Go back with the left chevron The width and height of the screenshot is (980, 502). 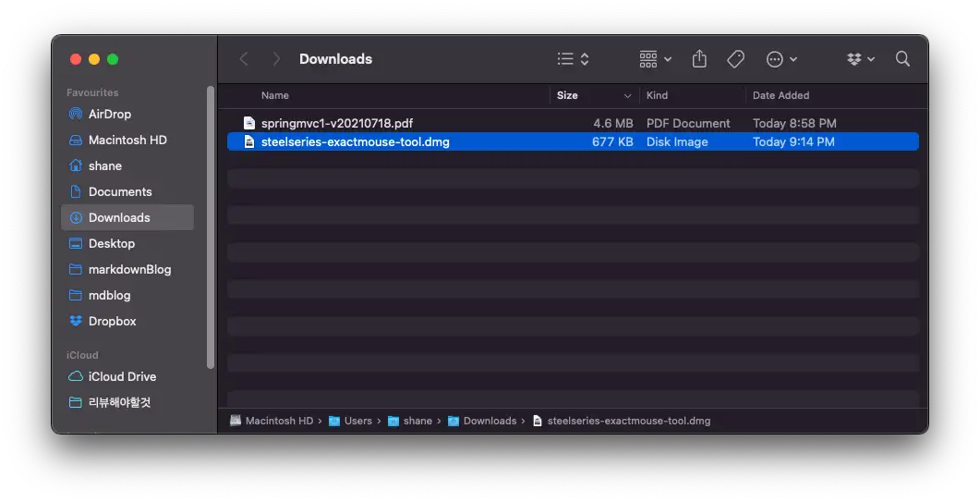(244, 59)
